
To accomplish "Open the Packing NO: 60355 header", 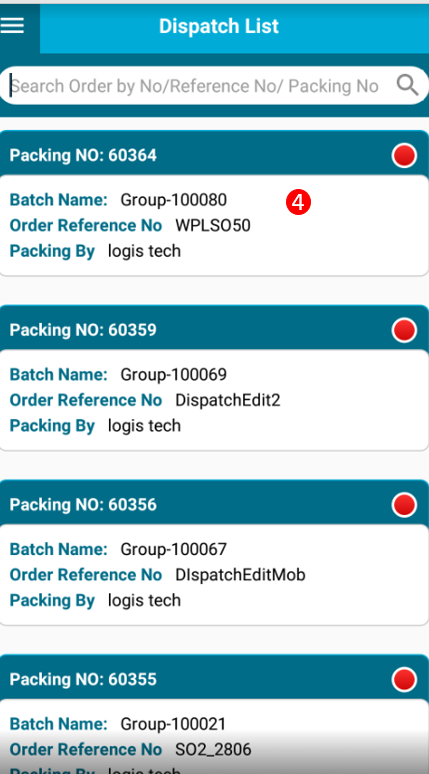I will 214,678.
